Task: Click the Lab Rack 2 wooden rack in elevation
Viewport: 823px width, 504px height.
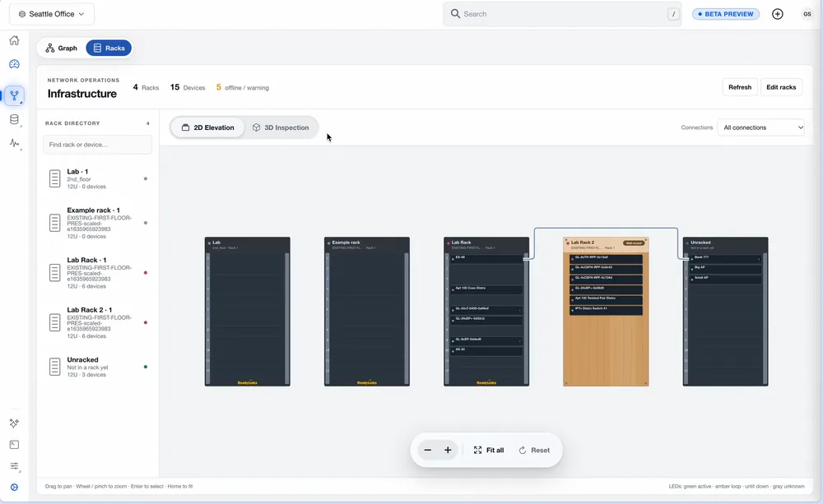Action: pyautogui.click(x=606, y=312)
